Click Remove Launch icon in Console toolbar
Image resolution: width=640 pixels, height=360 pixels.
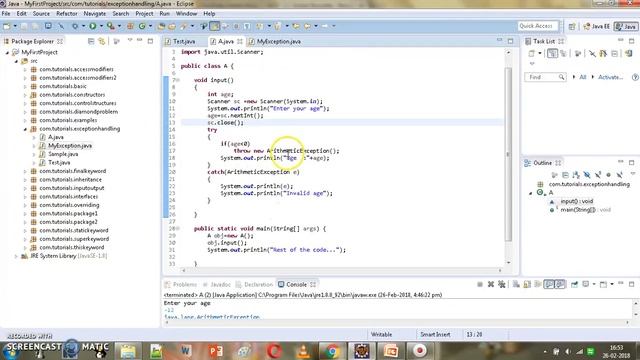coord(491,284)
